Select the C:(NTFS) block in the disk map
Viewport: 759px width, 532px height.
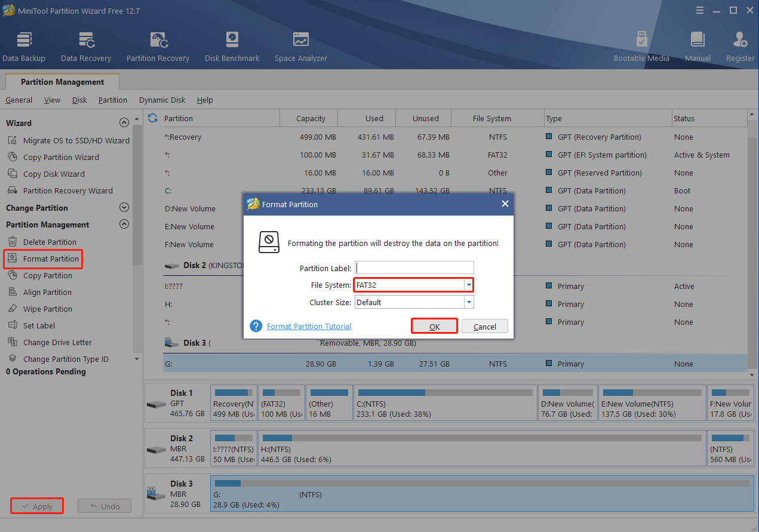445,402
